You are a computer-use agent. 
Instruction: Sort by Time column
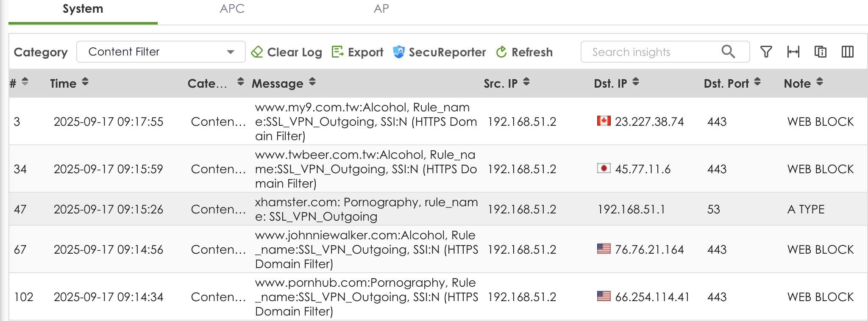click(85, 83)
